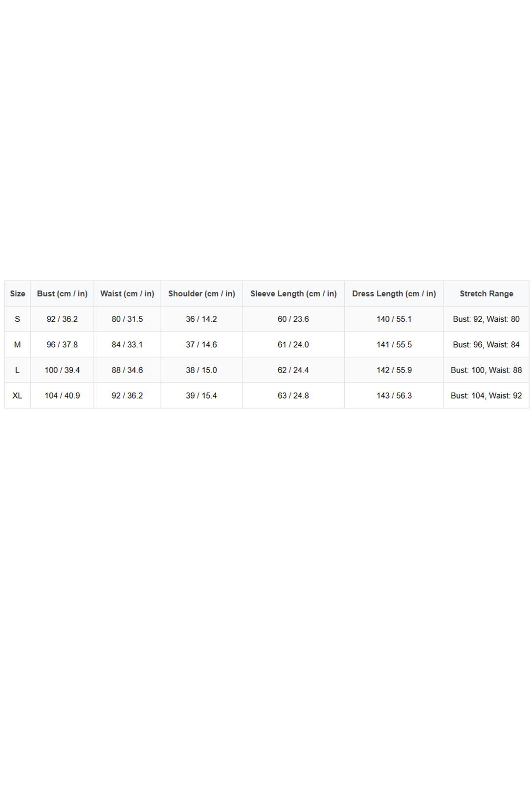Select the 38 / 15.0 shoulder cell

tap(201, 370)
